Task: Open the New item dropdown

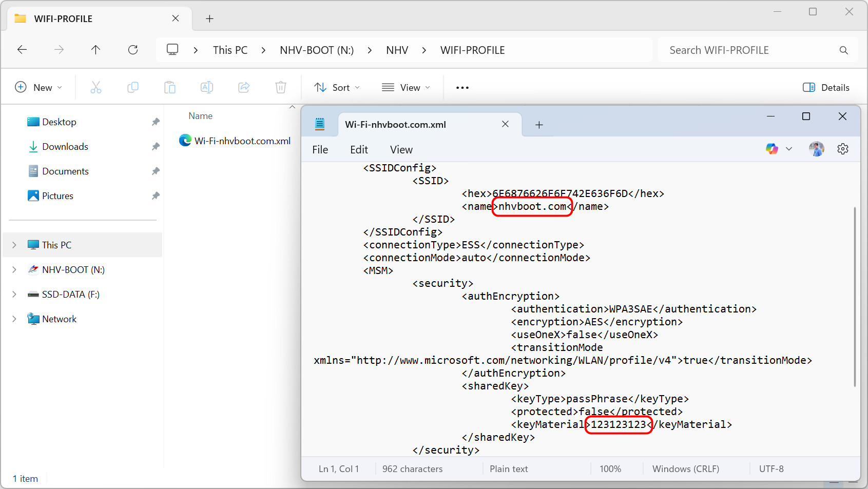Action: pyautogui.click(x=38, y=88)
